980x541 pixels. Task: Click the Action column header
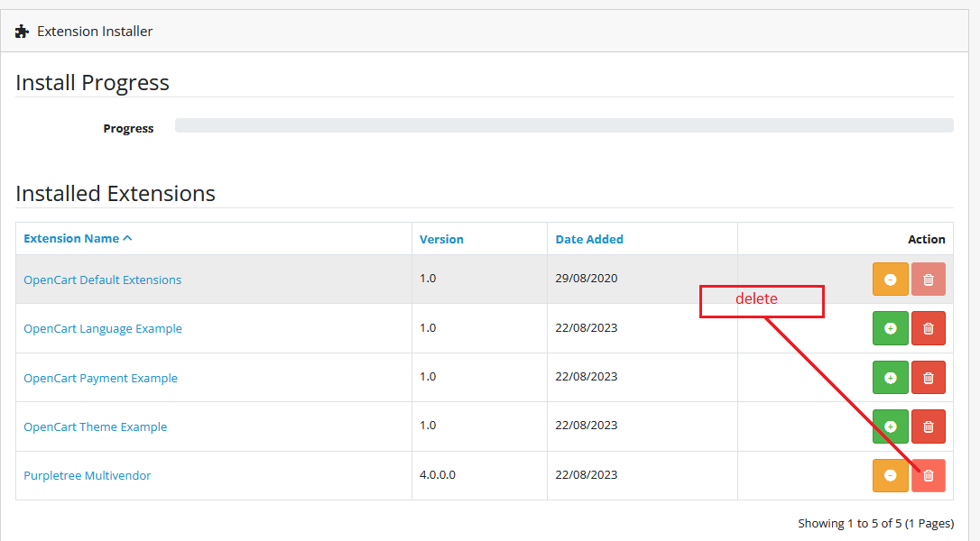point(926,239)
